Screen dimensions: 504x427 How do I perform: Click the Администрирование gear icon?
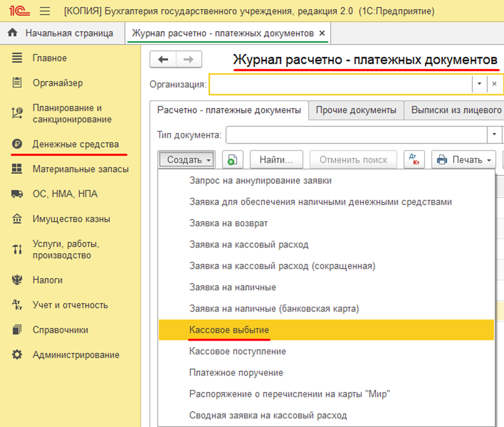tap(17, 355)
